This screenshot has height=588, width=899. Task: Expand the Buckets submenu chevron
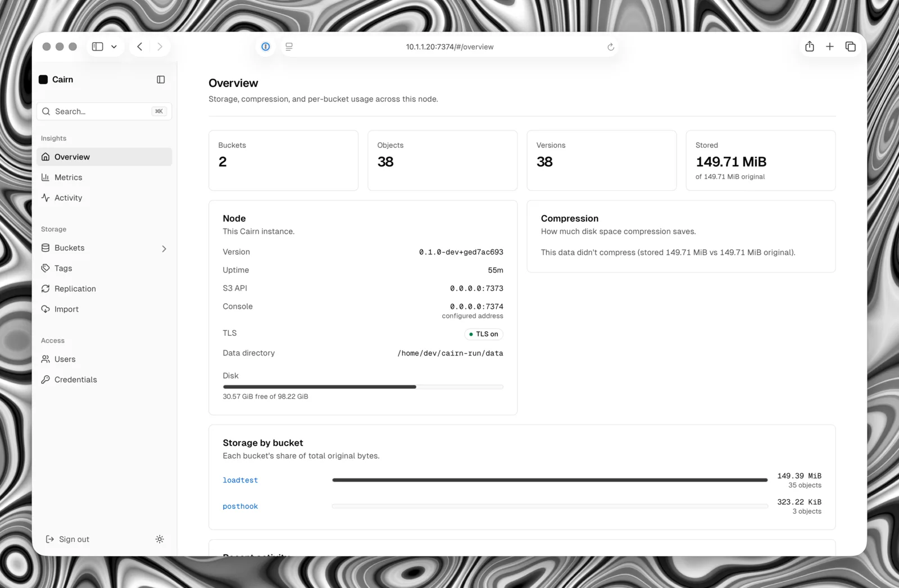164,248
